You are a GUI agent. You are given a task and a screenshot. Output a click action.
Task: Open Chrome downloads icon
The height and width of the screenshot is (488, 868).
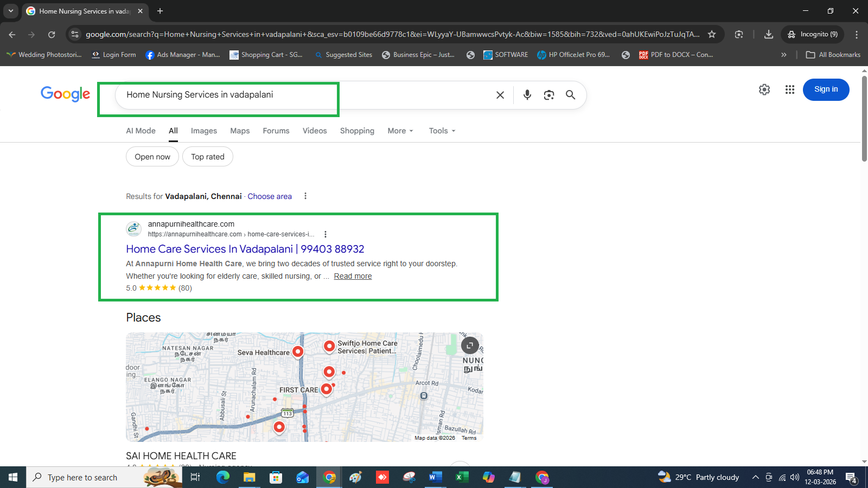pos(769,34)
